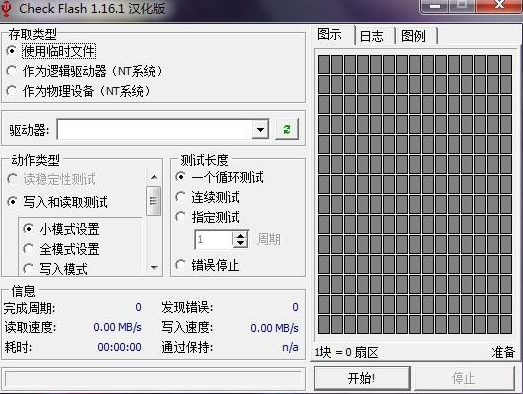Click the 完成周期 label
523x394 pixels.
[29, 308]
